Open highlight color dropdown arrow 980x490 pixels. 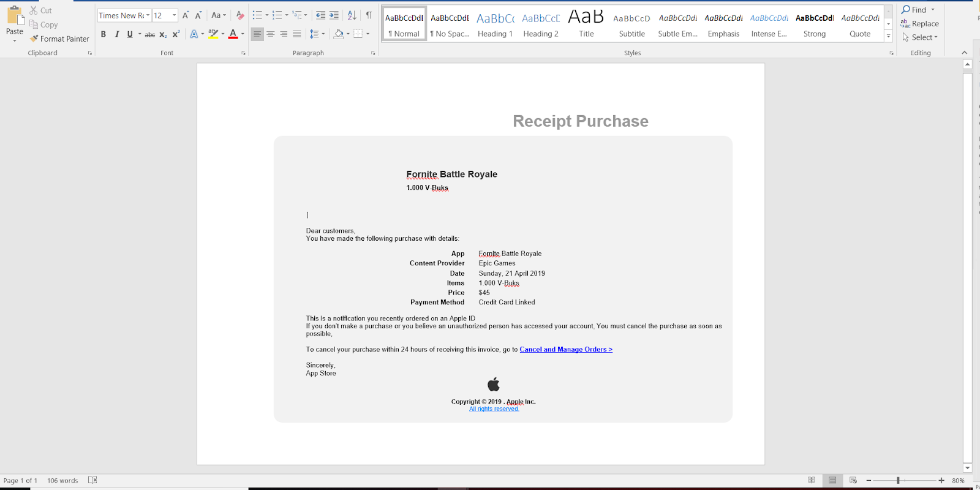[x=223, y=34]
